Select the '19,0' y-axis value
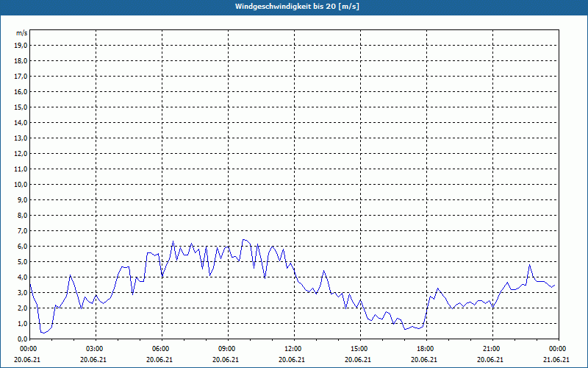Image resolution: width=588 pixels, height=368 pixels. click(x=21, y=46)
